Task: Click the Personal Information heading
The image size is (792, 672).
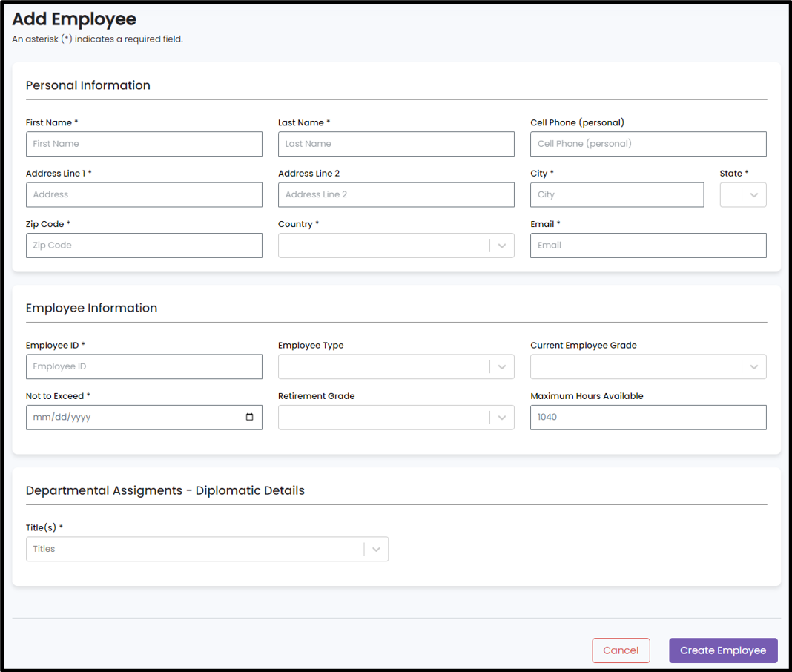Action: click(88, 85)
